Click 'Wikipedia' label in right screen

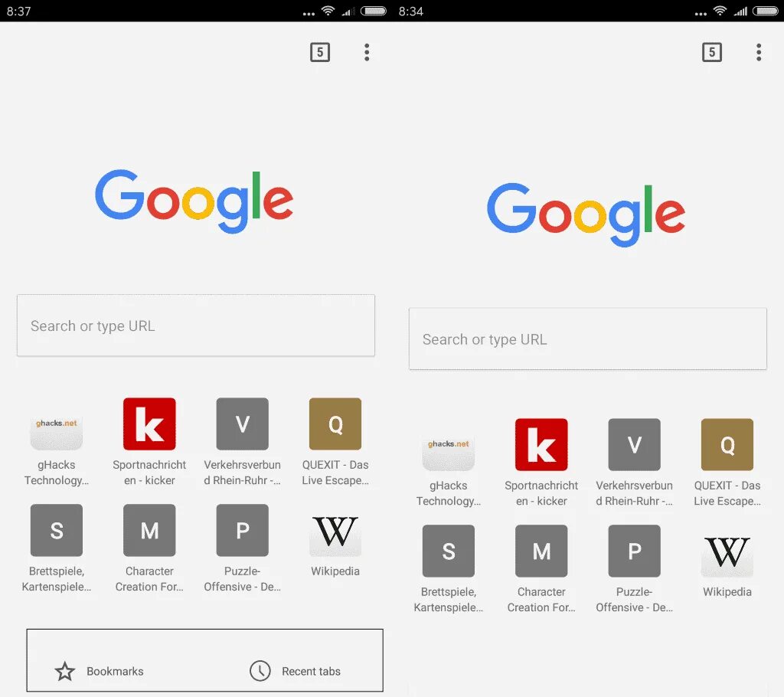pyautogui.click(x=727, y=592)
